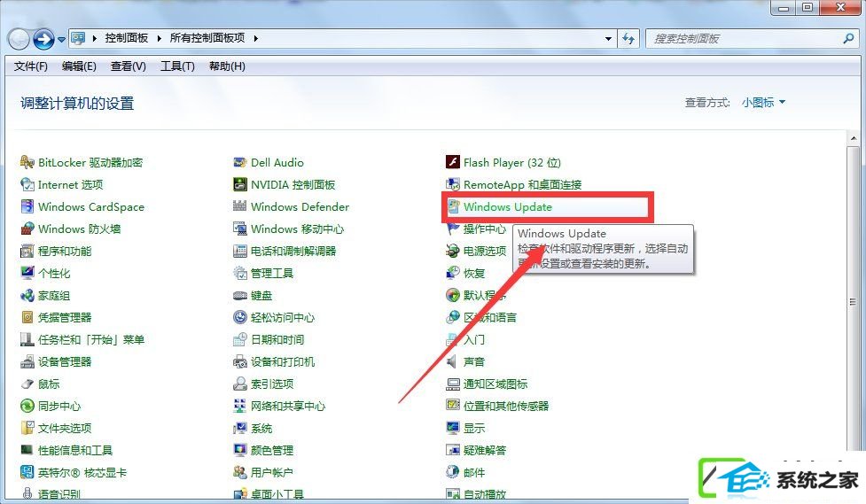Open the 文件(F) menu
866x504 pixels.
31,66
